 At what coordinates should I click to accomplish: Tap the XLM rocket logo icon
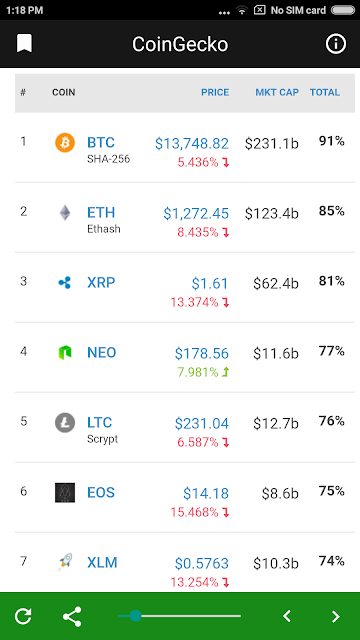click(65, 562)
